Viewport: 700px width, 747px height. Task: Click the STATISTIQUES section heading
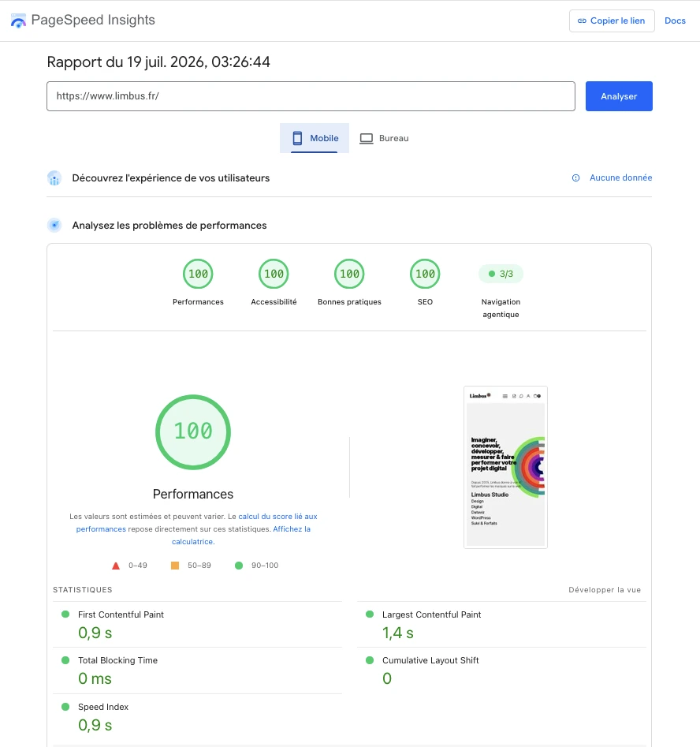coord(83,590)
